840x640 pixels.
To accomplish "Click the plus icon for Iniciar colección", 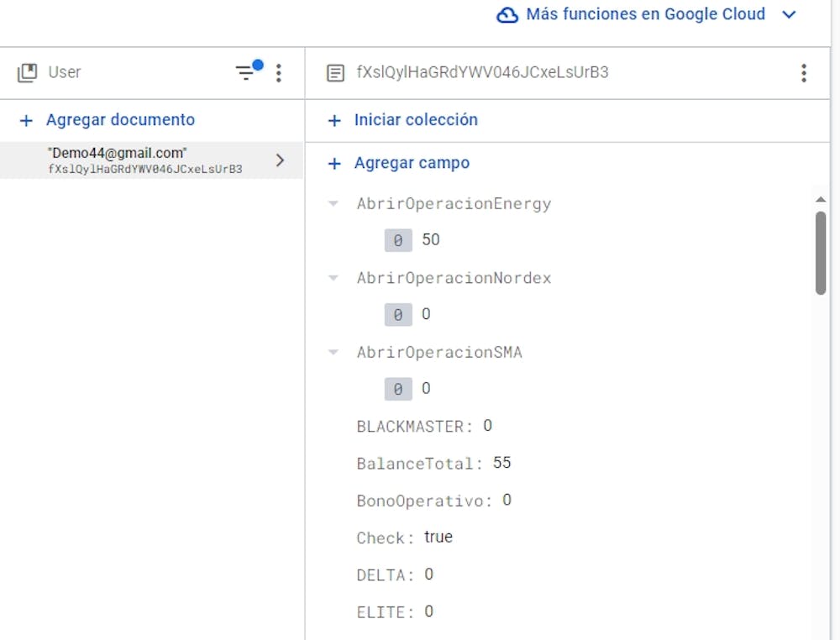I will click(x=334, y=121).
